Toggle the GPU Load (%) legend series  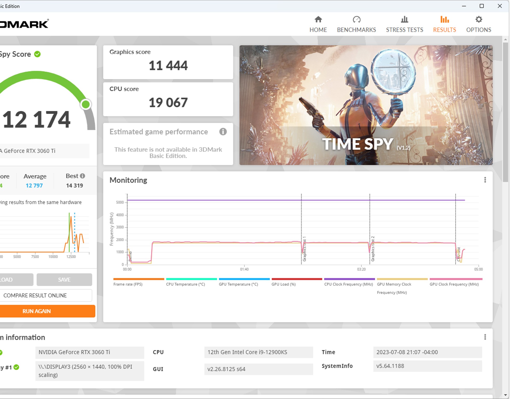(297, 282)
